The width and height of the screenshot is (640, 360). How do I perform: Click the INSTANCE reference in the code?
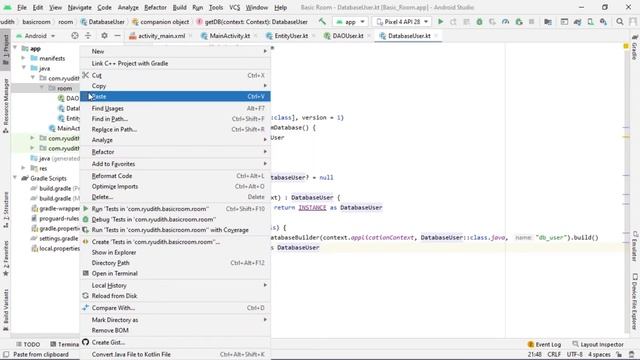pos(312,207)
